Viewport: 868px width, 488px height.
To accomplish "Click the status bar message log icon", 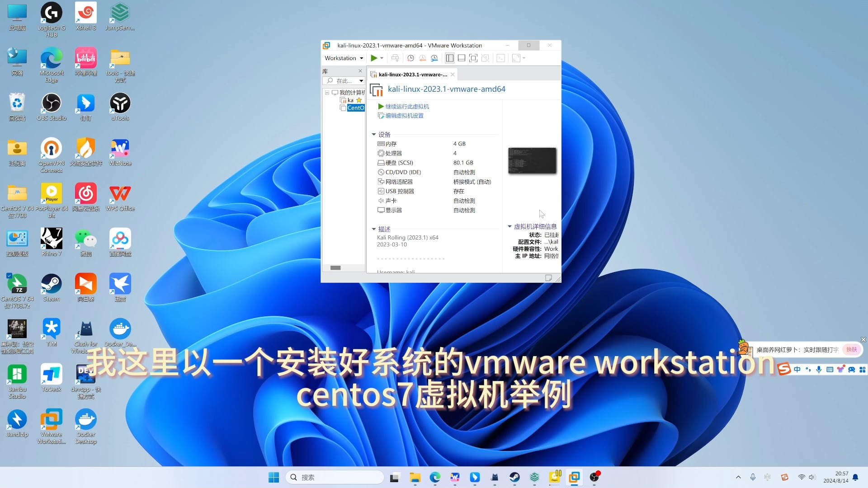I will coord(548,278).
